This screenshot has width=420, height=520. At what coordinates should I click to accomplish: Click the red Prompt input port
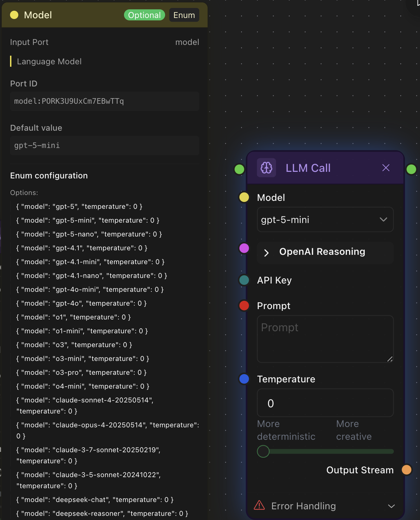(x=244, y=306)
